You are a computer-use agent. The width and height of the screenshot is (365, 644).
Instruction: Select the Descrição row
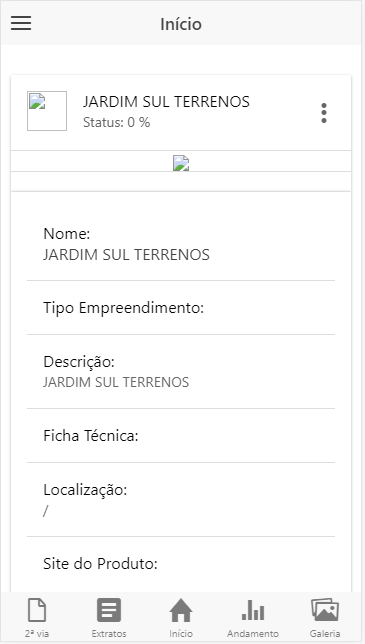(181, 372)
